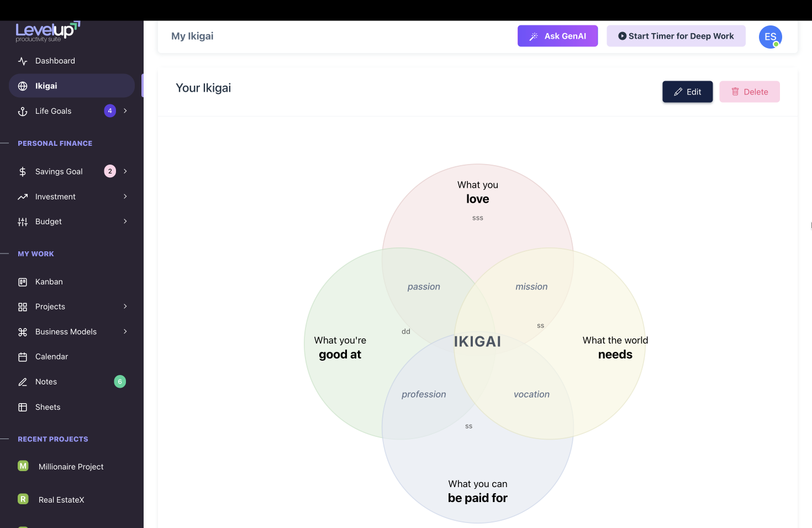Click the Budget sliders icon

23,221
